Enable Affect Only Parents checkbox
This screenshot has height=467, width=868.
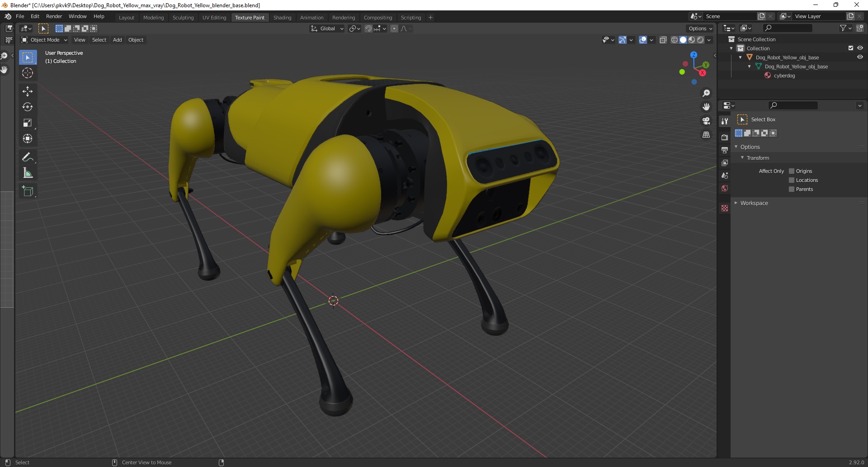[792, 189]
